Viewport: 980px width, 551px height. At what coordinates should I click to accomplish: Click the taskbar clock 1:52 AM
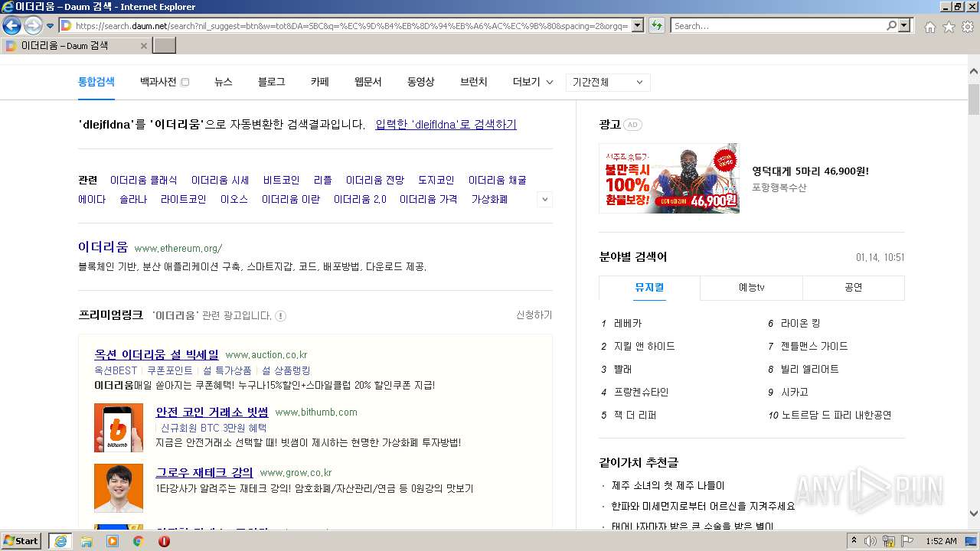click(941, 541)
